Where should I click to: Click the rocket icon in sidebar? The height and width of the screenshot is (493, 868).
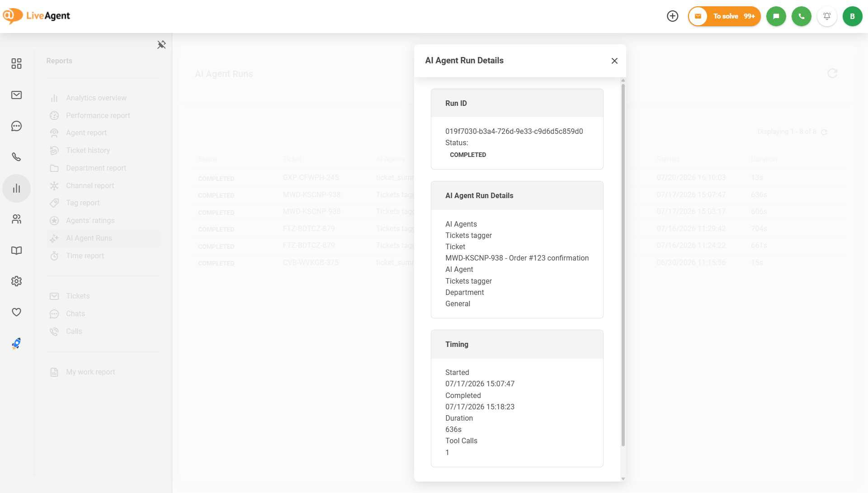click(16, 344)
